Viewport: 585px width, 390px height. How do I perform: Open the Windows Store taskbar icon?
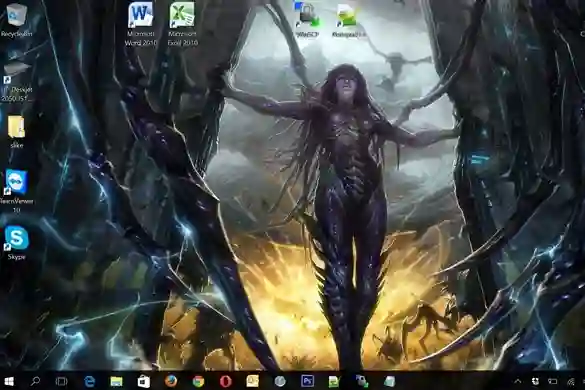pyautogui.click(x=144, y=381)
